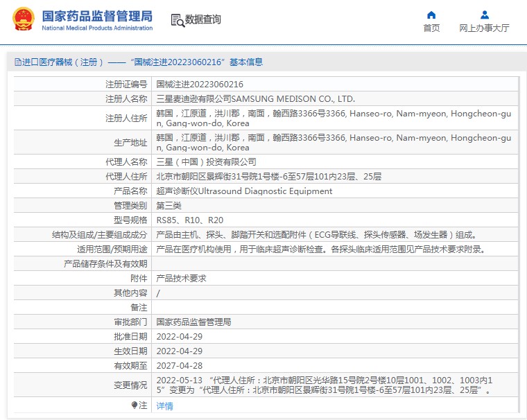This screenshot has height=420, width=527.
Task: Click the 管理类别 row label
Action: pyautogui.click(x=130, y=205)
